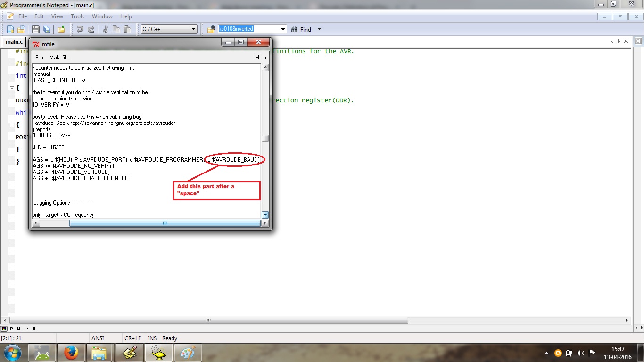Open an existing file
The height and width of the screenshot is (362, 644).
22,29
